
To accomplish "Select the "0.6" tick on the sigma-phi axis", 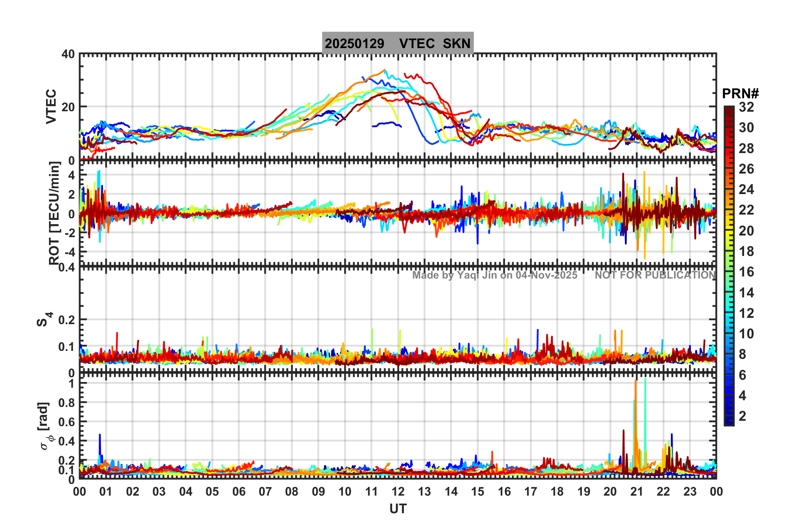I will pyautogui.click(x=66, y=422).
